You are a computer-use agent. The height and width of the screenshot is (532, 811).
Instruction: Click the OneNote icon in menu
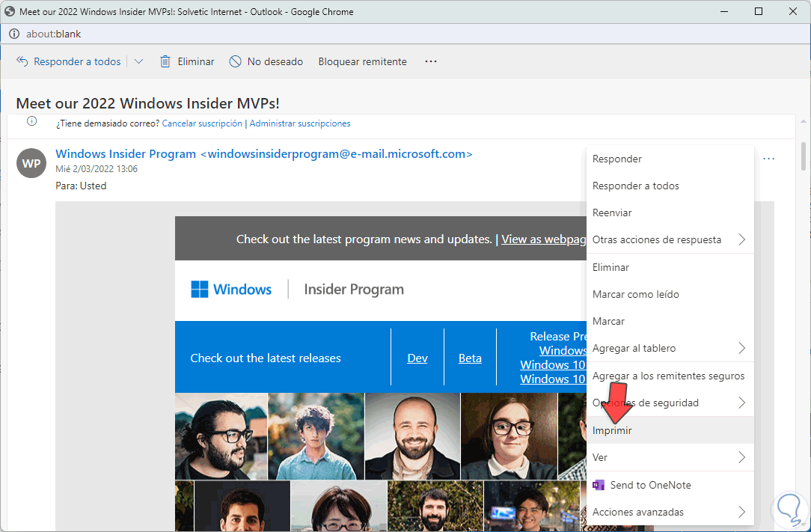[x=598, y=485]
